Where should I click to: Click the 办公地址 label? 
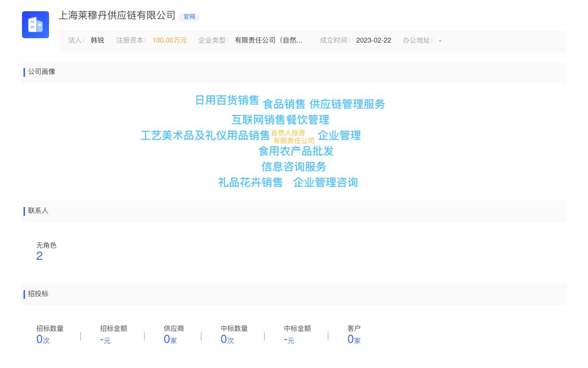tap(417, 41)
